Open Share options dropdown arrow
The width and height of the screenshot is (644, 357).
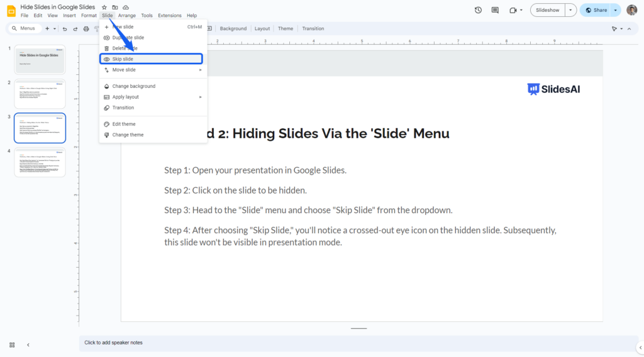[x=615, y=10]
